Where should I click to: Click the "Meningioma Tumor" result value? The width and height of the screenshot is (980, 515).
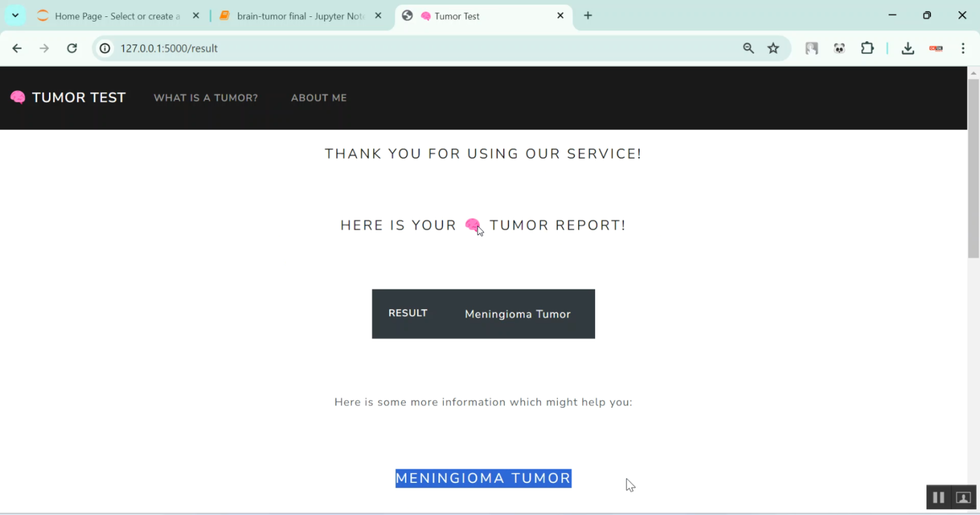coord(517,314)
